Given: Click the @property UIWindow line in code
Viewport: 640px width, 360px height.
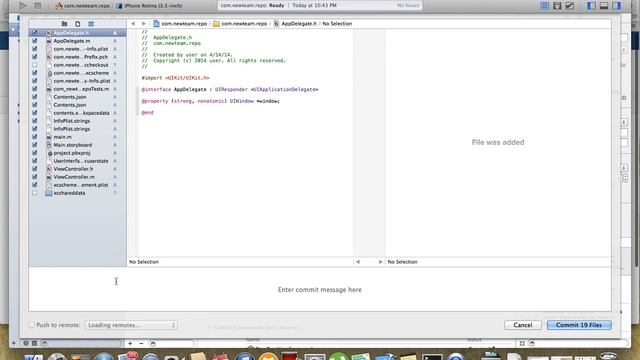Looking at the screenshot, I should point(211,101).
